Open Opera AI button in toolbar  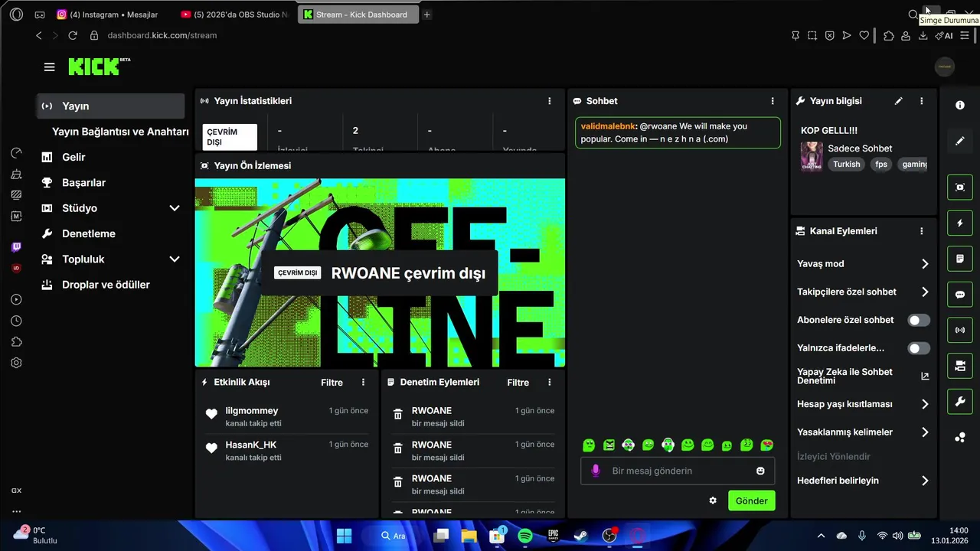tap(944, 35)
